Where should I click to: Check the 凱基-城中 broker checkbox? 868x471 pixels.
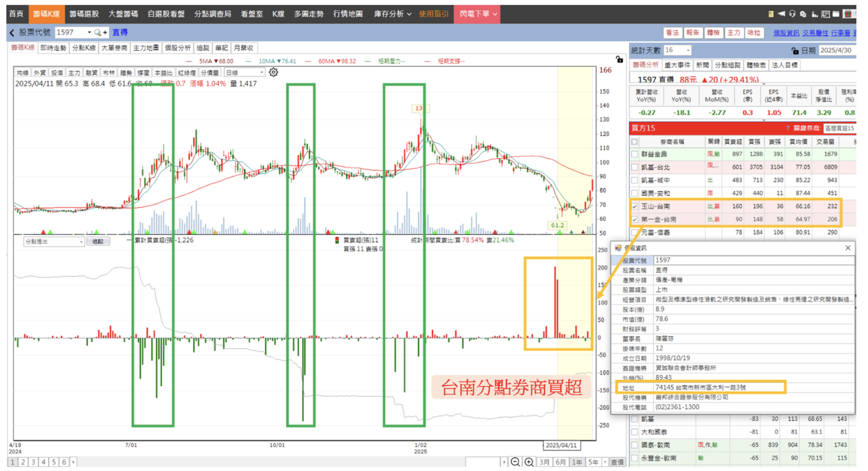pos(635,180)
